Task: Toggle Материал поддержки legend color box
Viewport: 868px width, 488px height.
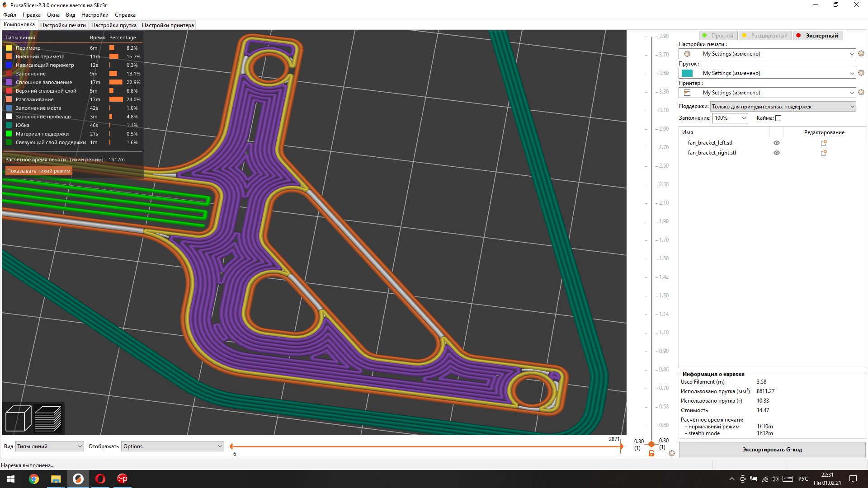Action: pos(9,134)
